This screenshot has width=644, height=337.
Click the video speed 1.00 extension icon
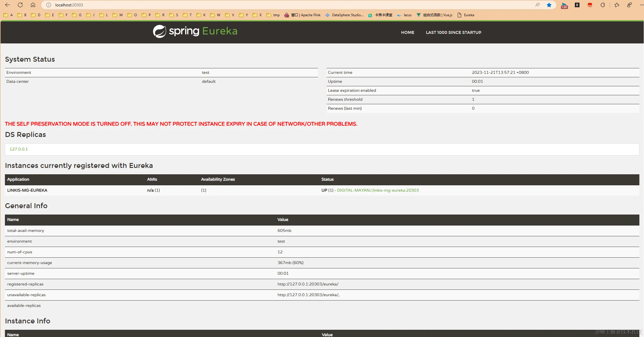[x=564, y=5]
